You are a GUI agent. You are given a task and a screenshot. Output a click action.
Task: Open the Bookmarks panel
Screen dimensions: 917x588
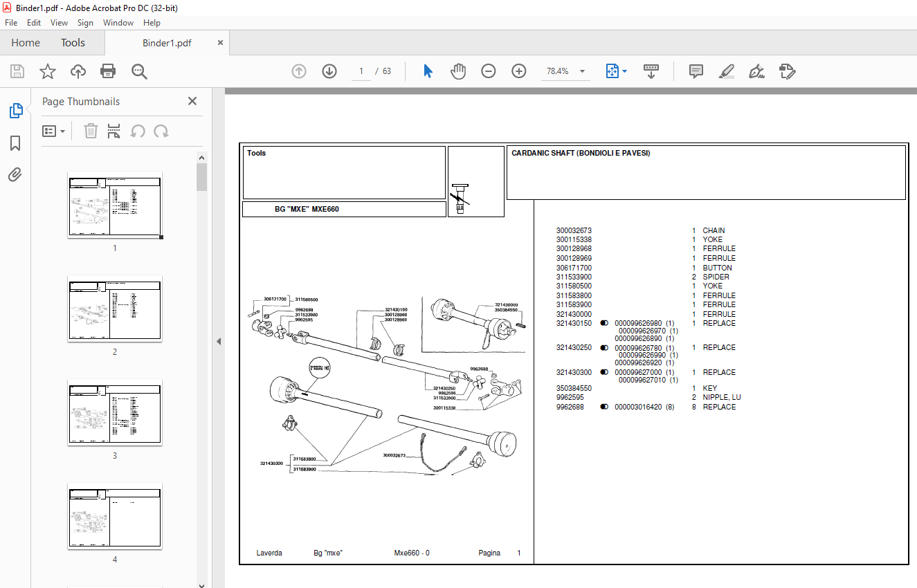coord(15,143)
